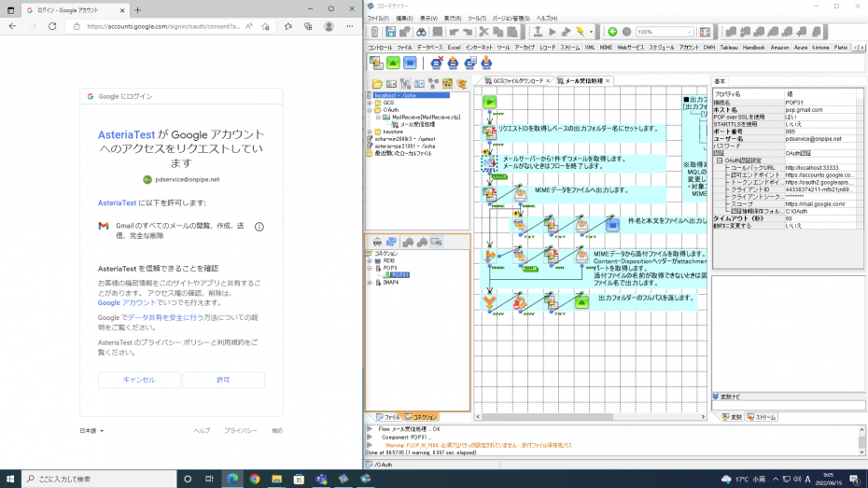Click the browser address bar
This screenshot has width=868, height=488.
coord(163,26)
